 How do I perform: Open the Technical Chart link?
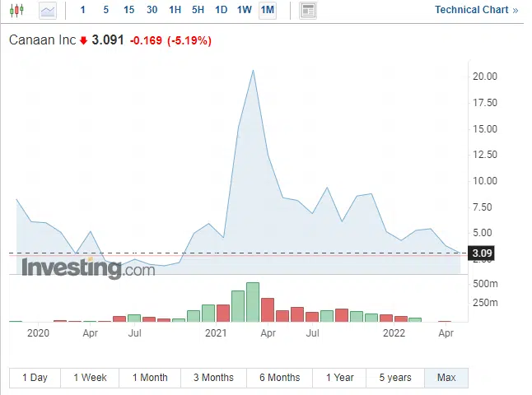point(477,10)
